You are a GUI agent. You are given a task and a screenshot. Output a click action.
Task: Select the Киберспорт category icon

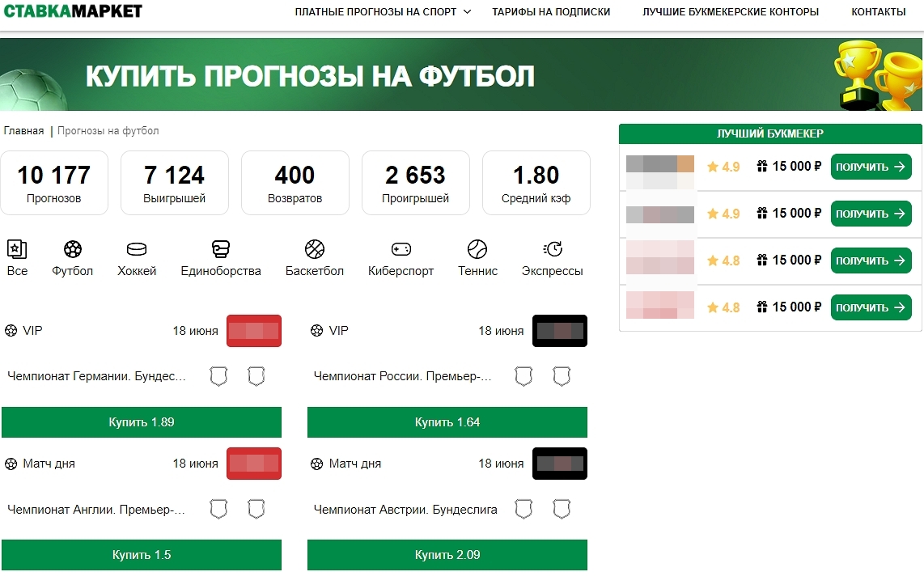coord(400,251)
